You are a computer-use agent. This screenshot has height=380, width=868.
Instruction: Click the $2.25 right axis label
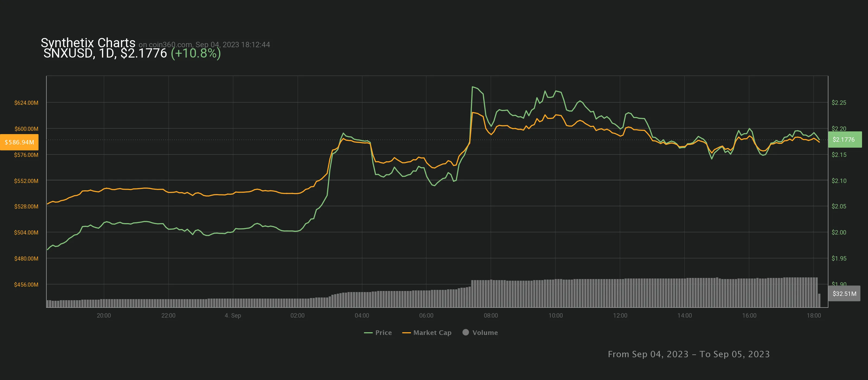pyautogui.click(x=838, y=103)
